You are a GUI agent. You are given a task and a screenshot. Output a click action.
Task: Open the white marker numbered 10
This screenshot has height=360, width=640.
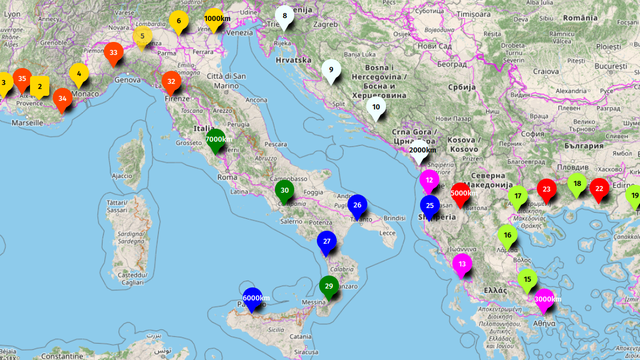pos(376,109)
